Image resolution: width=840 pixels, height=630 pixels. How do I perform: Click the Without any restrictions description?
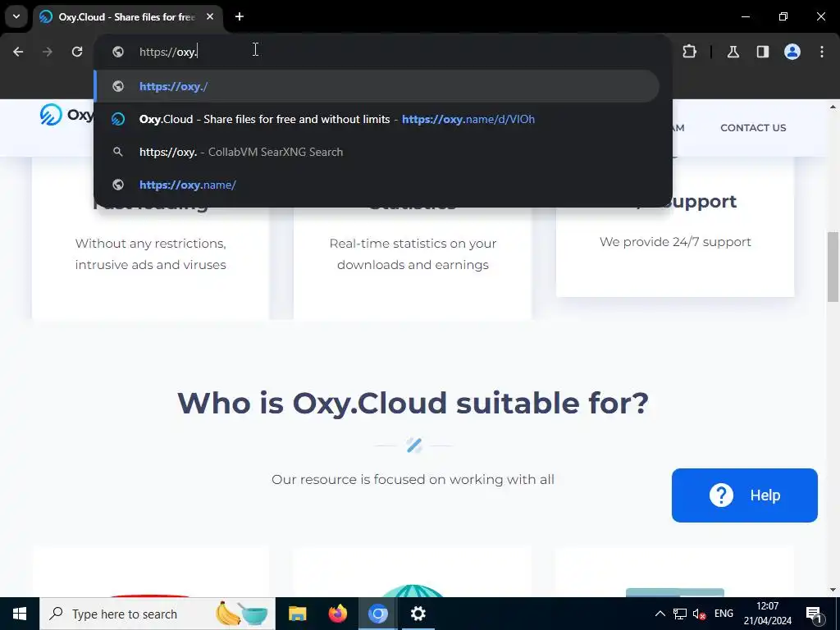(151, 254)
